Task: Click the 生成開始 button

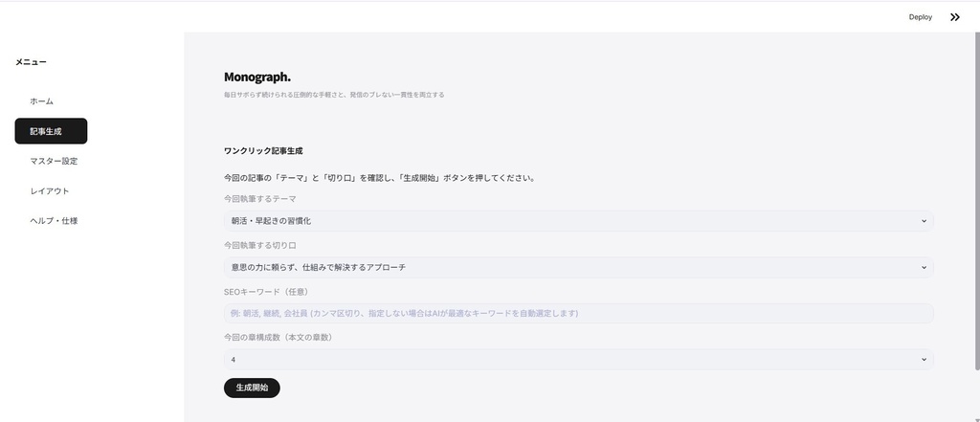Action: click(x=252, y=388)
